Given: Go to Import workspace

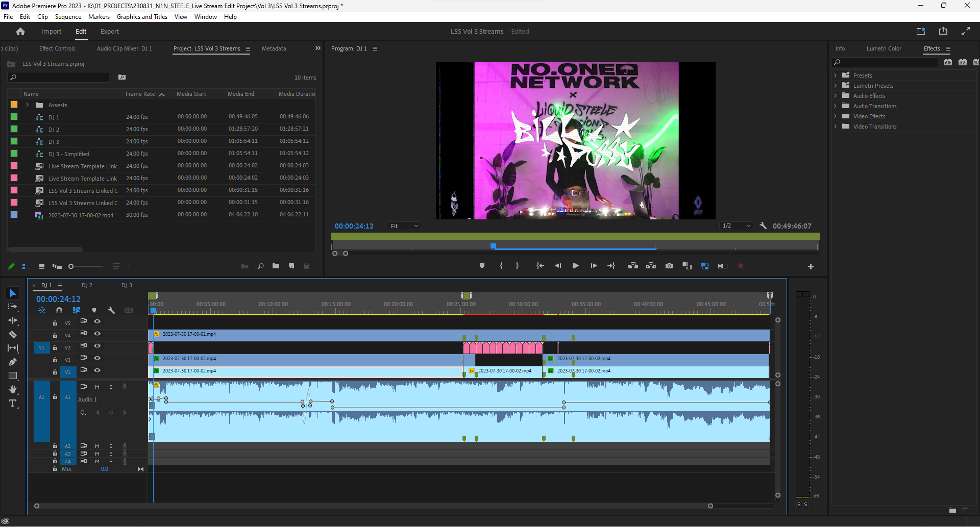Looking at the screenshot, I should [51, 32].
